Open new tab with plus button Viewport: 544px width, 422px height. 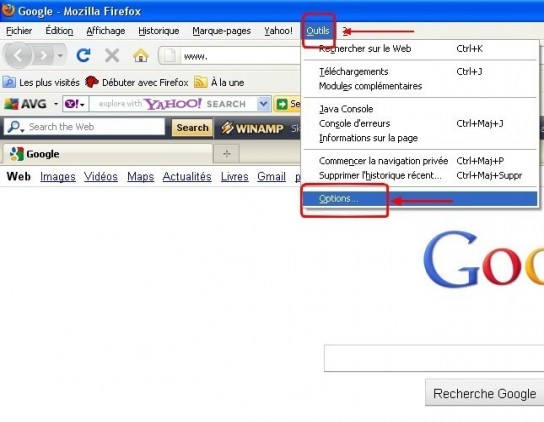coord(227,154)
